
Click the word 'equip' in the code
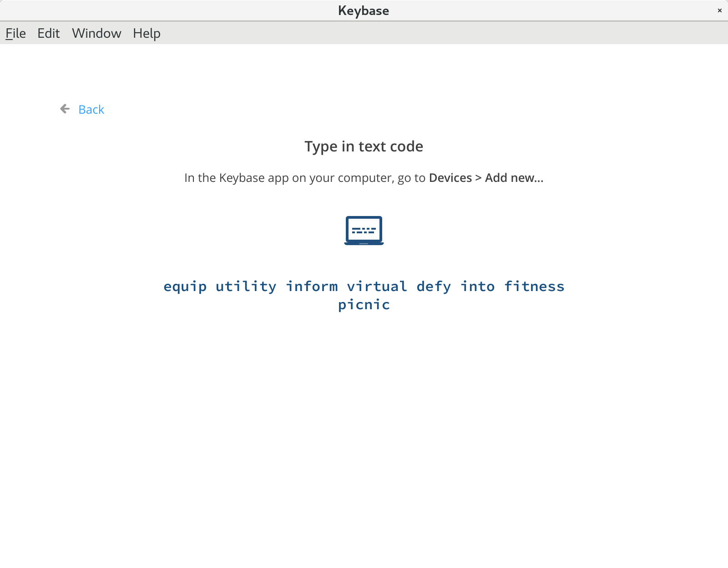(185, 287)
